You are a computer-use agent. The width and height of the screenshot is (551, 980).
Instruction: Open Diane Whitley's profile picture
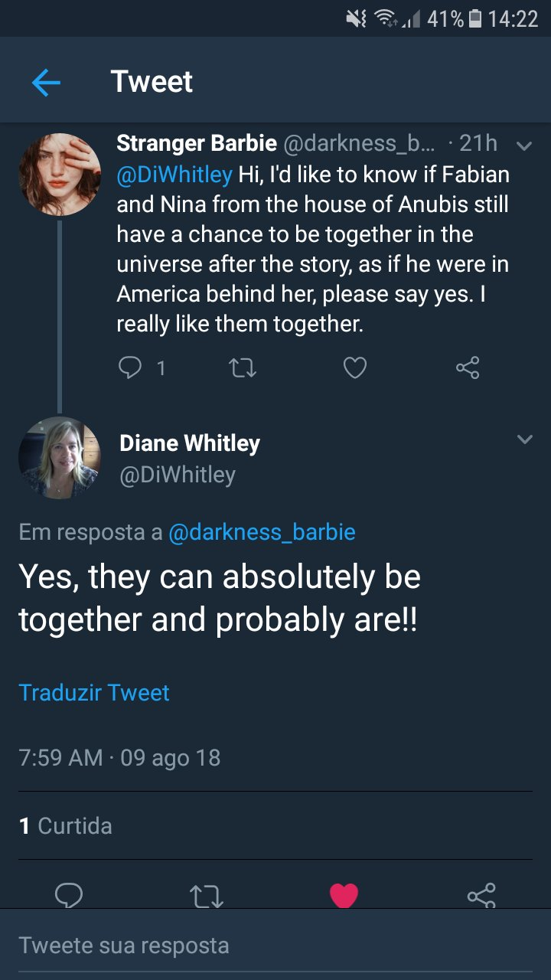click(x=60, y=458)
